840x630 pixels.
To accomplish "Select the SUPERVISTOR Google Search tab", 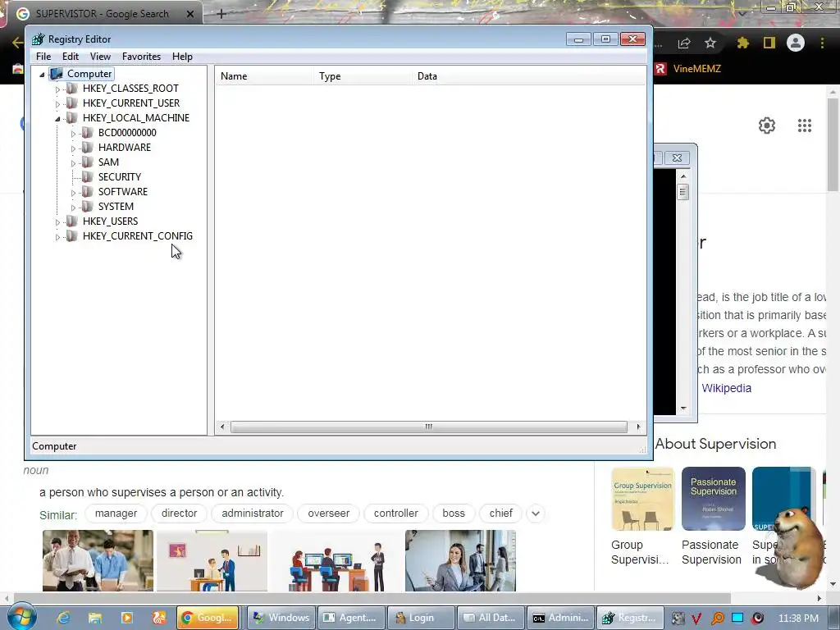I will coord(103,14).
